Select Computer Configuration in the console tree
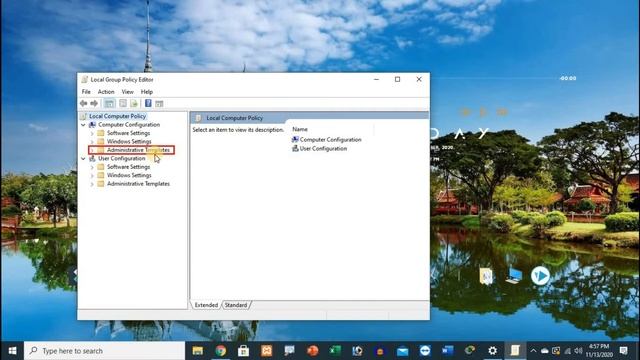This screenshot has height=360, width=640. tap(129, 124)
